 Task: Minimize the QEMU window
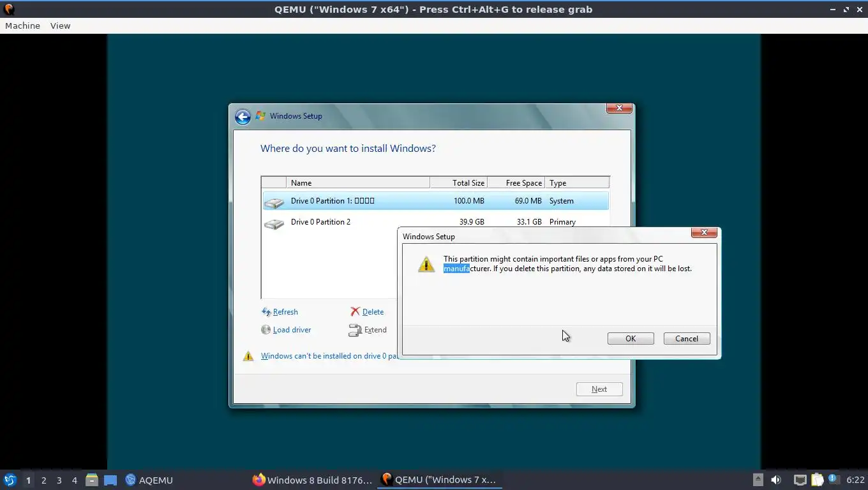[x=832, y=10]
